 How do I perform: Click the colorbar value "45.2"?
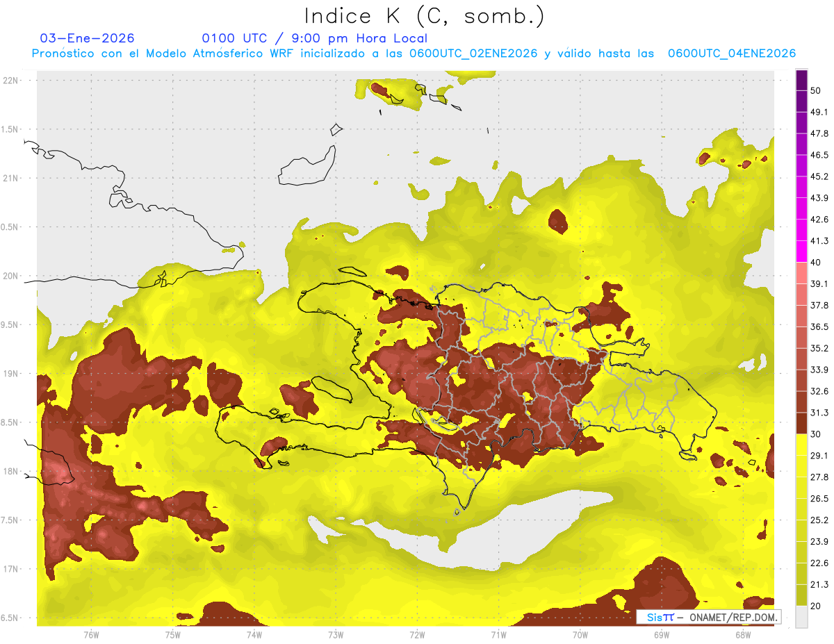819,176
